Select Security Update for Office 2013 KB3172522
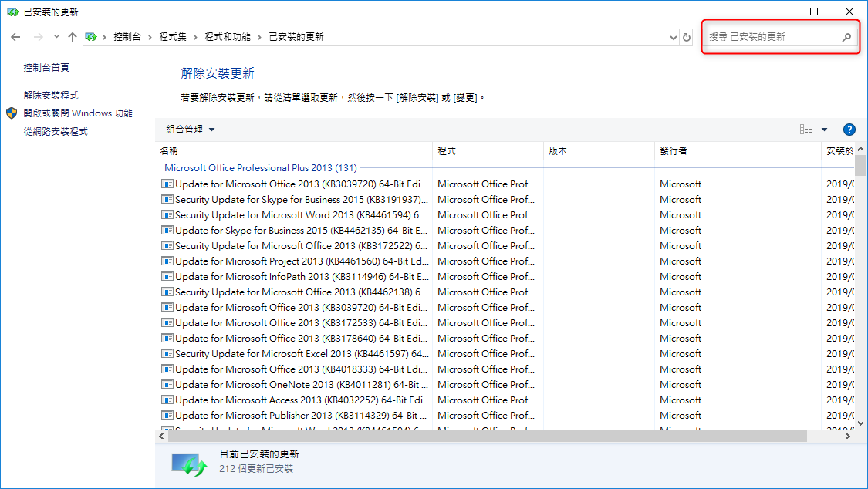This screenshot has width=868, height=489. 301,246
